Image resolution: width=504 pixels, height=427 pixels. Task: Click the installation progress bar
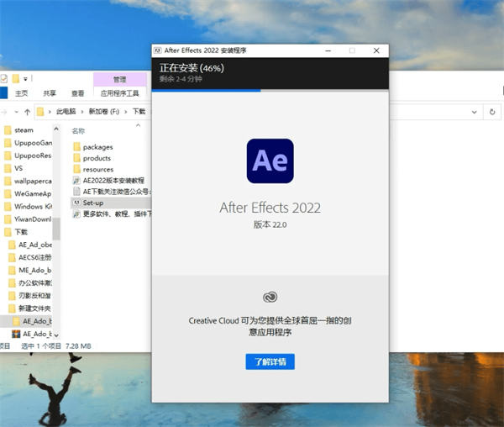pos(270,91)
